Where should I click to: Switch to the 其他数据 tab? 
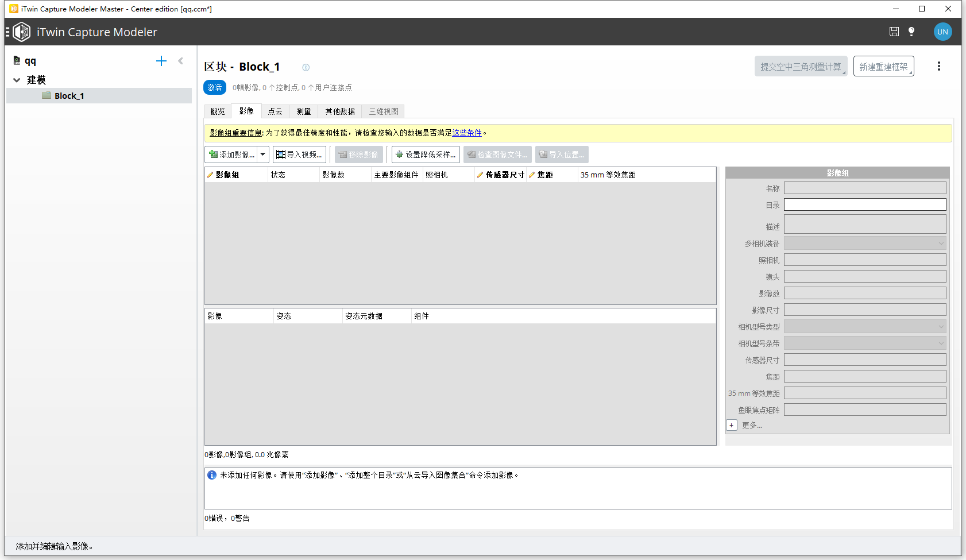(x=340, y=111)
